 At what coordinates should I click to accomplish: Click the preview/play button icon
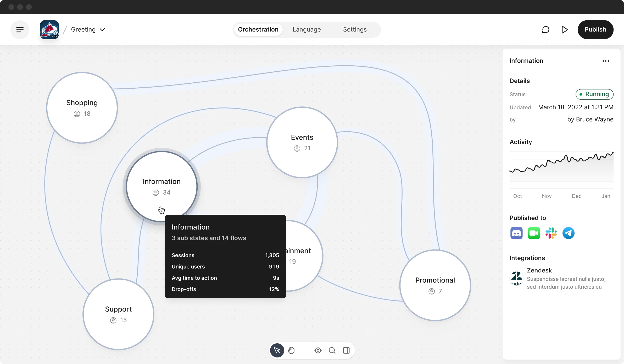[565, 30]
